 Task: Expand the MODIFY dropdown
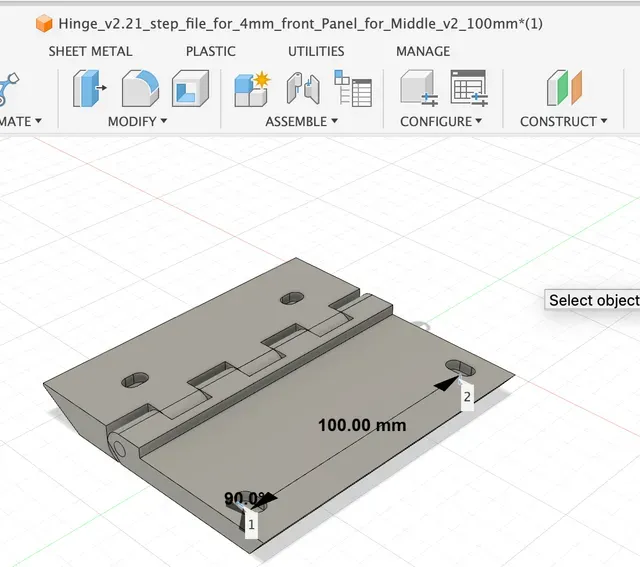137,121
